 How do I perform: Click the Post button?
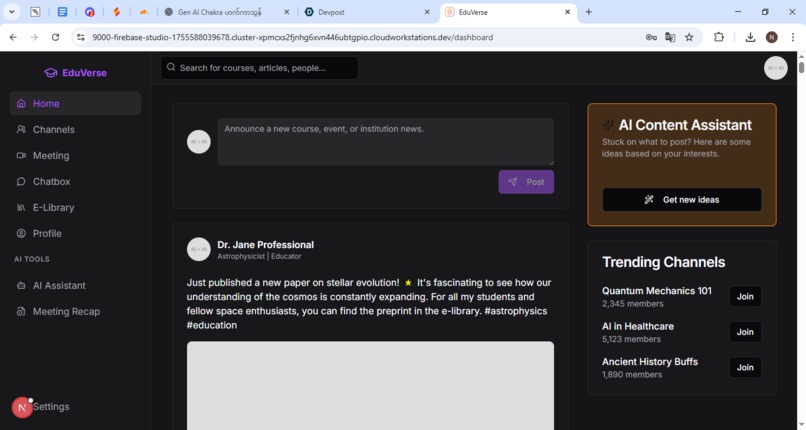click(x=526, y=182)
